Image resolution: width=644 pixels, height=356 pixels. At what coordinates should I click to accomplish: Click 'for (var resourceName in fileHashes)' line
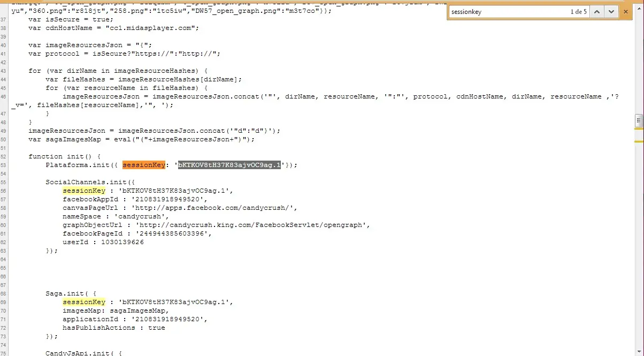pyautogui.click(x=127, y=88)
